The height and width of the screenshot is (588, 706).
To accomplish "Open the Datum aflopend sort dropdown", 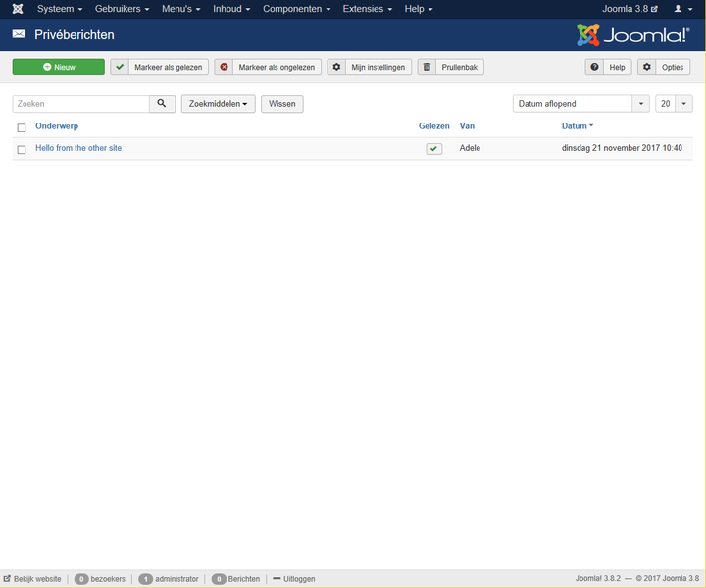I will [580, 104].
